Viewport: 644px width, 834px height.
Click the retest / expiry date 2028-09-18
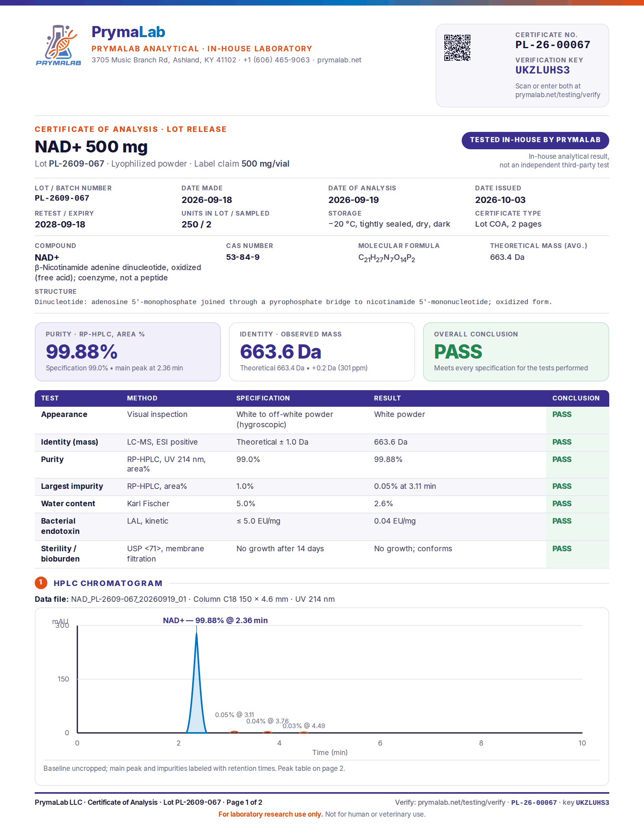click(60, 224)
